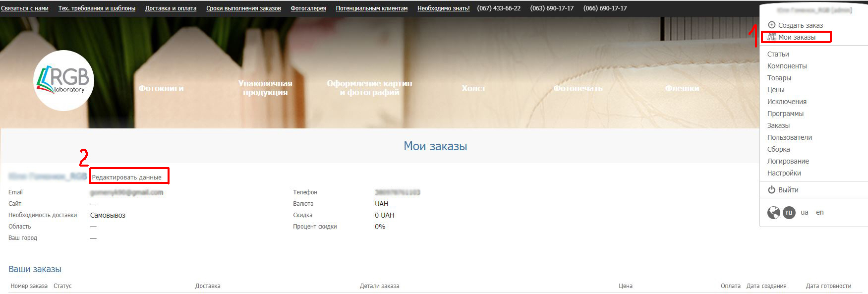This screenshot has width=868, height=294.
Task: Switch language to en
Action: [819, 212]
